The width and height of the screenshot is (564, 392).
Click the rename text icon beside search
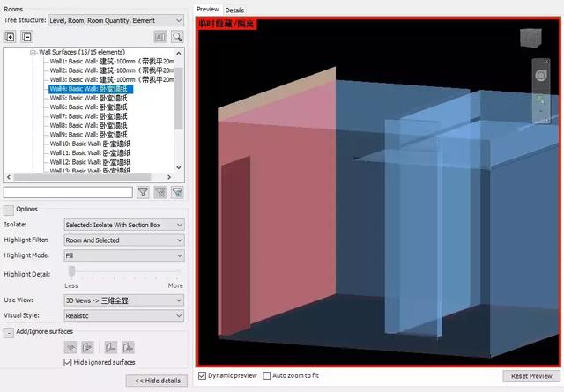[x=160, y=36]
